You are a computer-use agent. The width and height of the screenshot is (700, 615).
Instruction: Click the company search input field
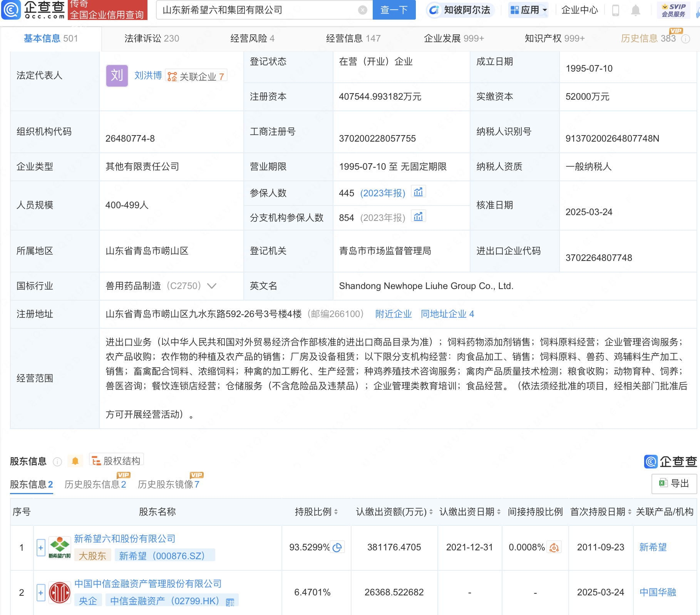point(258,10)
